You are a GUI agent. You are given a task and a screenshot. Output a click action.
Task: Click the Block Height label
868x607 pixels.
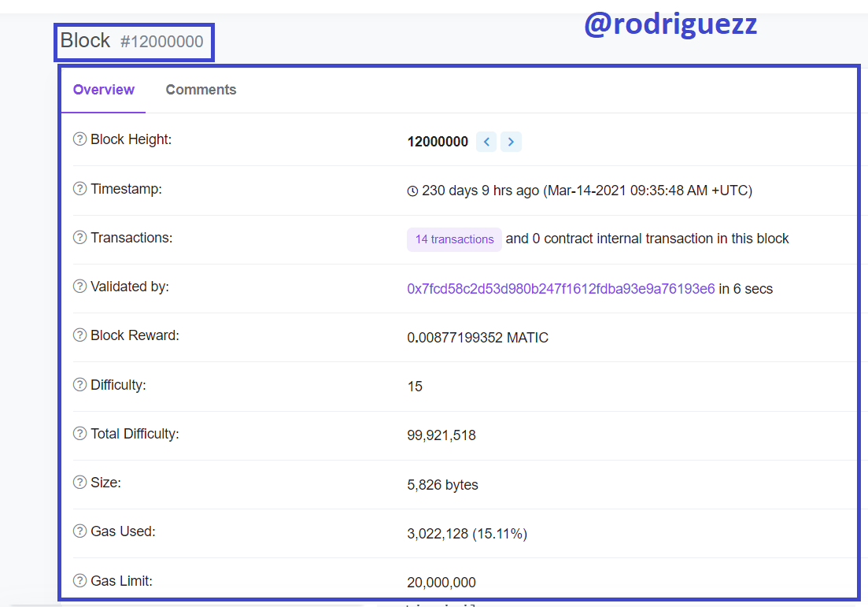click(x=131, y=139)
